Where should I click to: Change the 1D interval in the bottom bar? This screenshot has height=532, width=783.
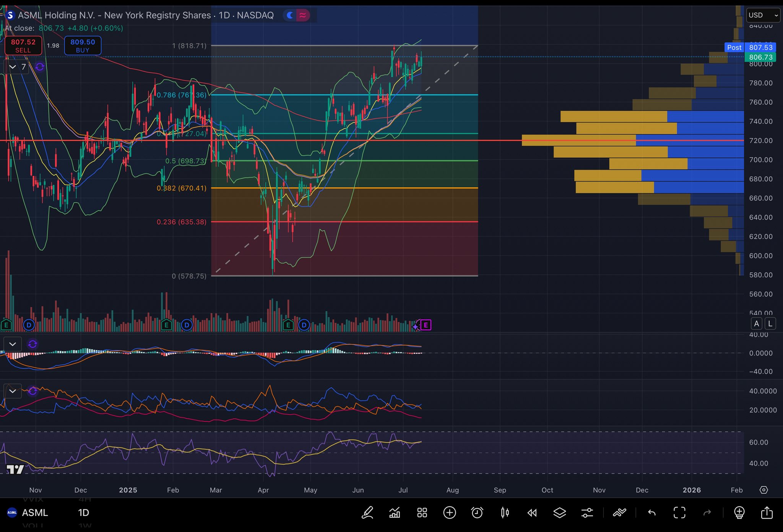(83, 513)
